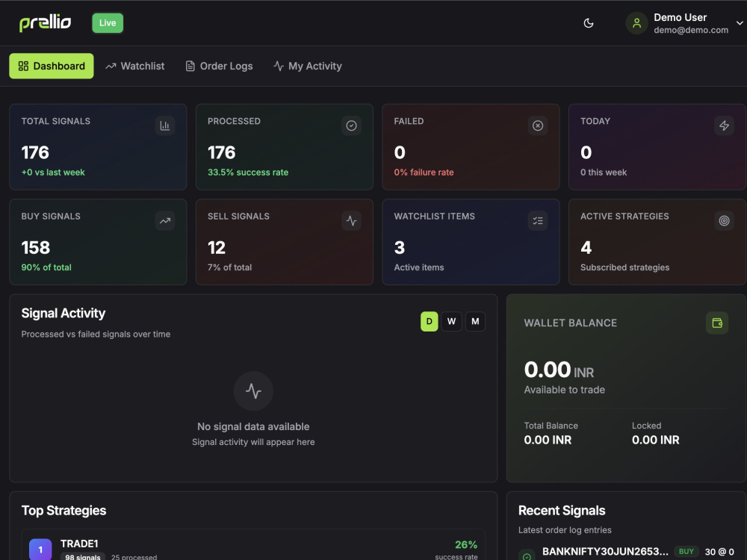Click the demo@demo.com email text
The height and width of the screenshot is (560, 747).
pos(691,30)
